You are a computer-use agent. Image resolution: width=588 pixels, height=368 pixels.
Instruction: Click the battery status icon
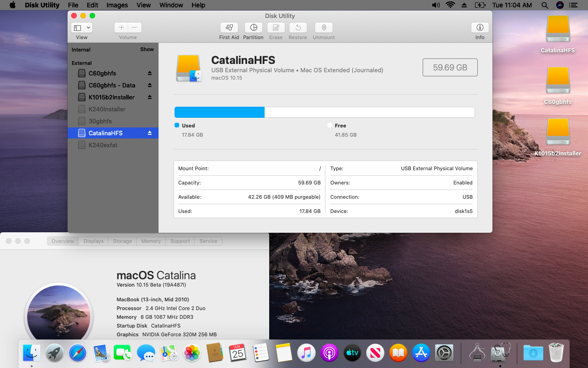tap(480, 5)
